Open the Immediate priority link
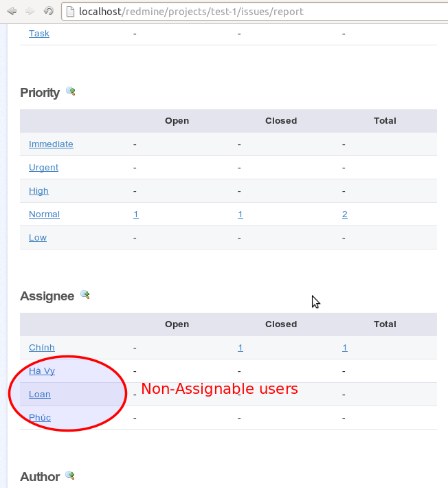 tap(51, 144)
